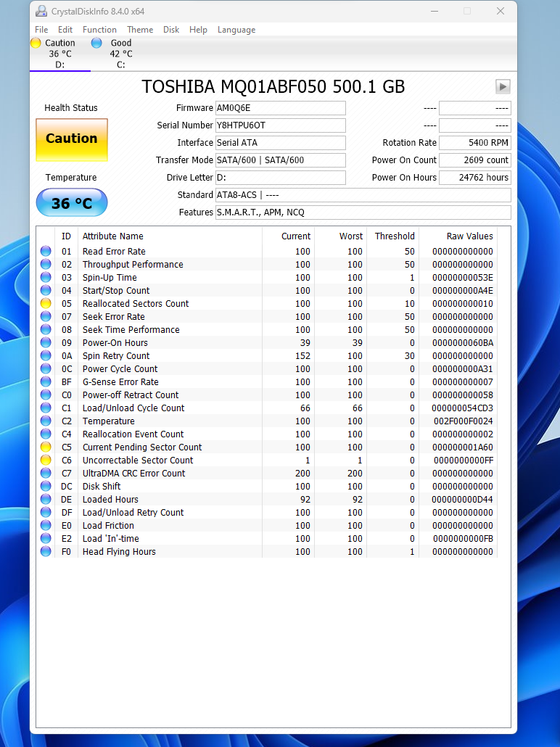Image resolution: width=560 pixels, height=747 pixels.
Task: Click blue status dot for Seek Error Rate
Action: 46,316
